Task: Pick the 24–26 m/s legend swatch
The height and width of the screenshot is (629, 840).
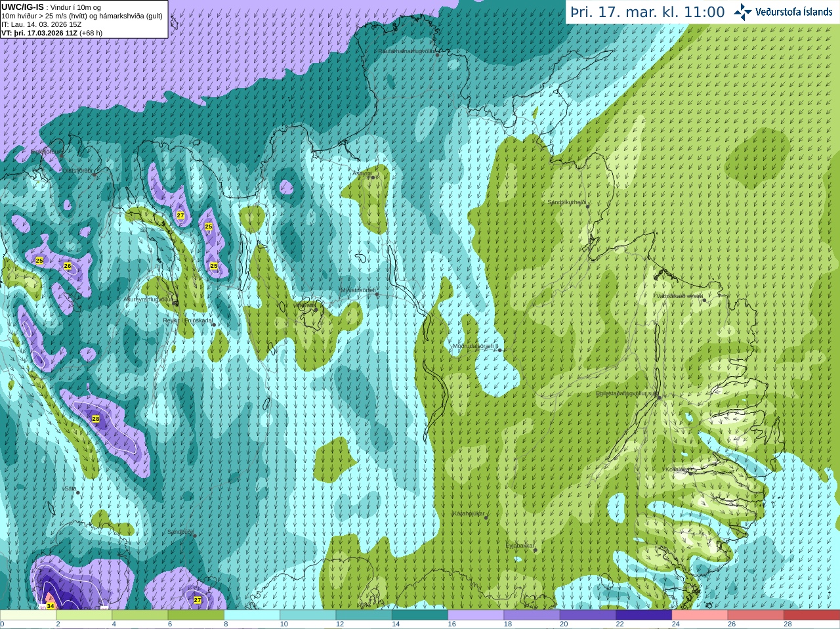Action: tap(700, 615)
